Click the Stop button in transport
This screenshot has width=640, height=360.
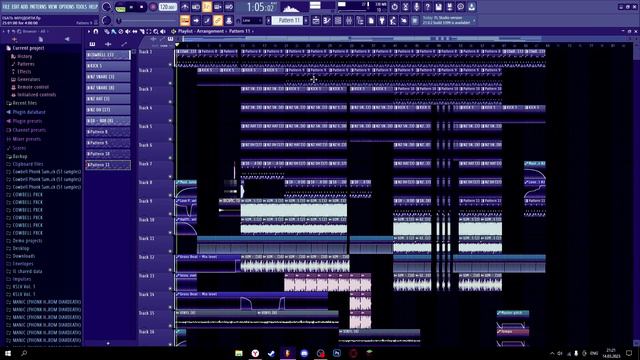(141, 7)
